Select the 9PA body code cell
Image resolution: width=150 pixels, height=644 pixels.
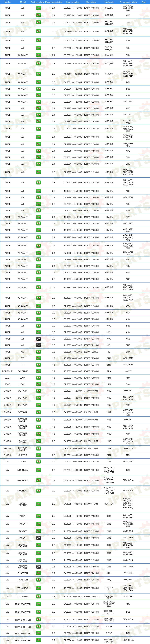click(109, 371)
